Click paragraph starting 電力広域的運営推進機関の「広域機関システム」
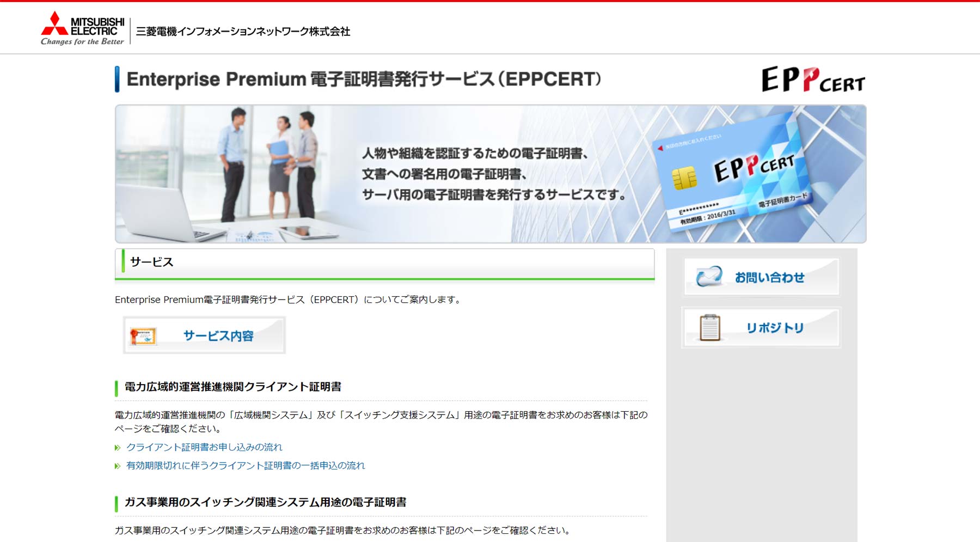 381,422
